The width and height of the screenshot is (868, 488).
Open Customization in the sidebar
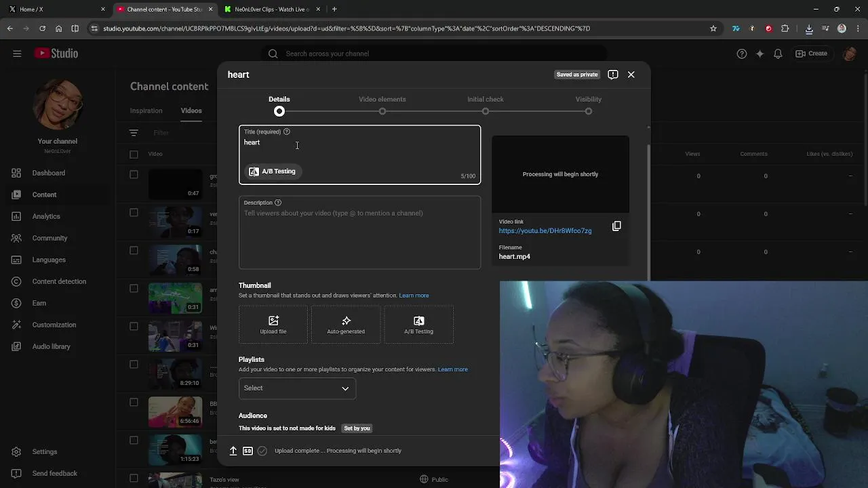click(58, 325)
